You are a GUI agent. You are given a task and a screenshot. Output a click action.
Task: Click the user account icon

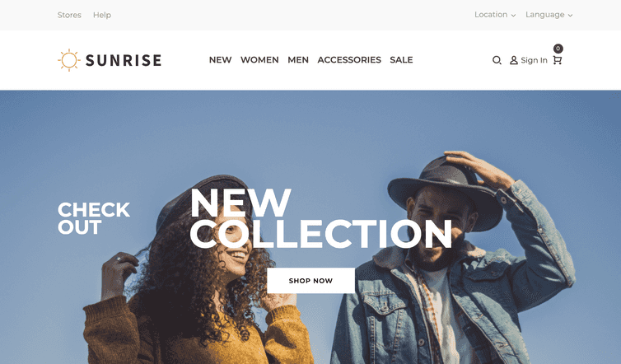tap(514, 60)
